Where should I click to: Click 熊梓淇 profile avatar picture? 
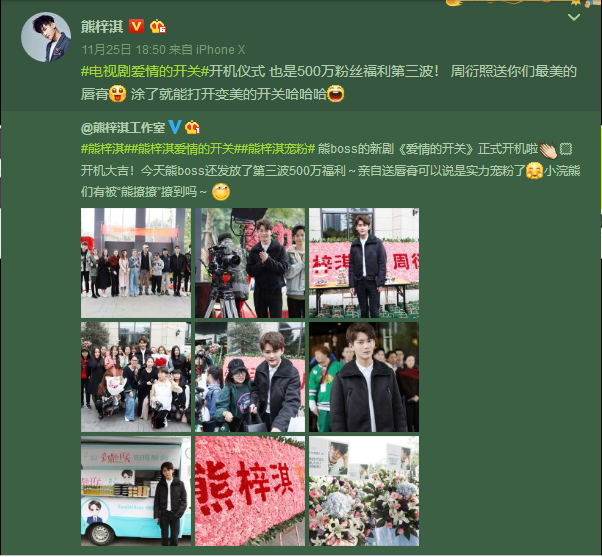(x=46, y=36)
